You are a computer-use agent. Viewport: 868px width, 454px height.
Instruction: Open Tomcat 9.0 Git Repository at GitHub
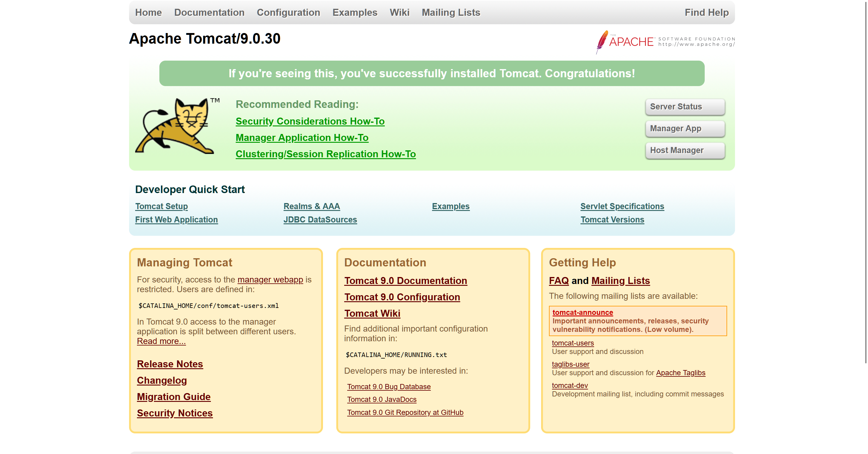(405, 412)
